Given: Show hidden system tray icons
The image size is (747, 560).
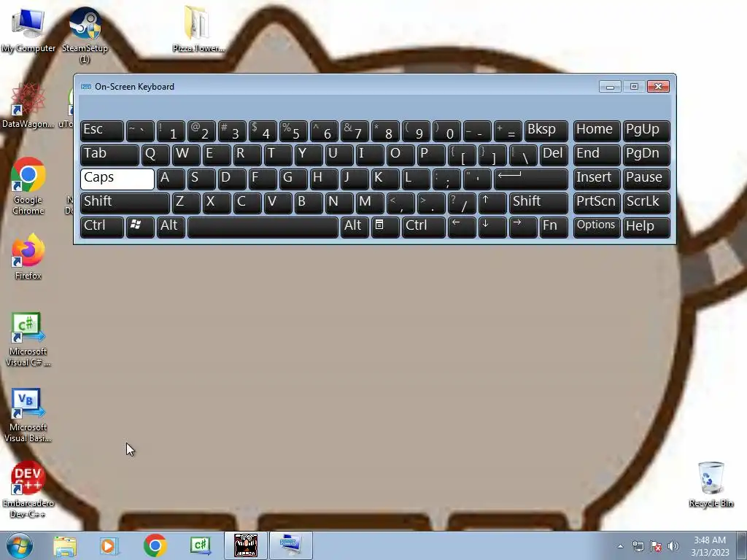Looking at the screenshot, I should [x=620, y=546].
